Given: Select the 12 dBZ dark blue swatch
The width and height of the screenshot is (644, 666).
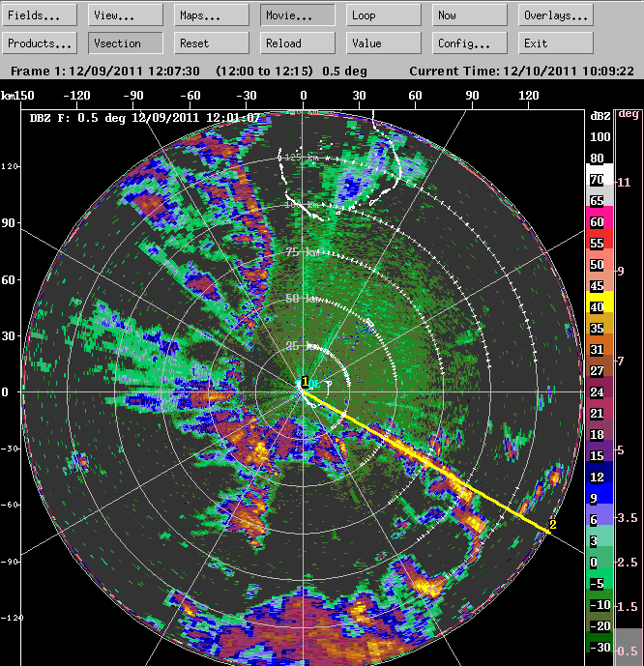Looking at the screenshot, I should (x=600, y=472).
